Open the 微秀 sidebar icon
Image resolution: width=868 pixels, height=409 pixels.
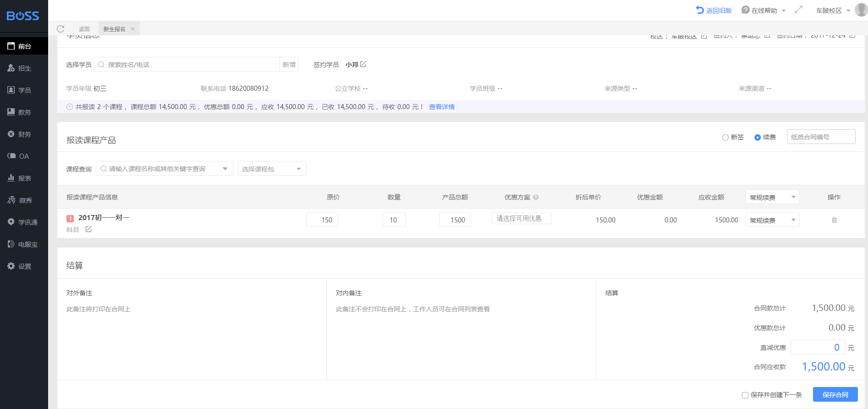[11, 200]
